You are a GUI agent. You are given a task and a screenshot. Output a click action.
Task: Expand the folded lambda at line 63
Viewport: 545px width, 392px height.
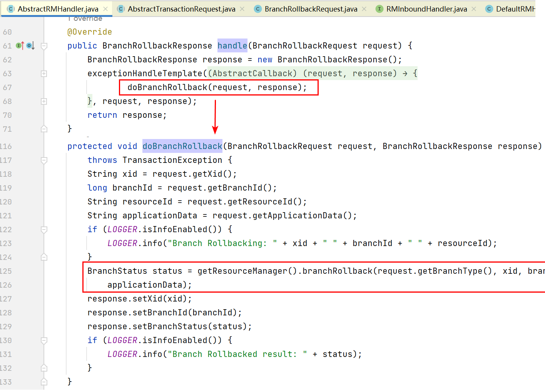click(44, 74)
